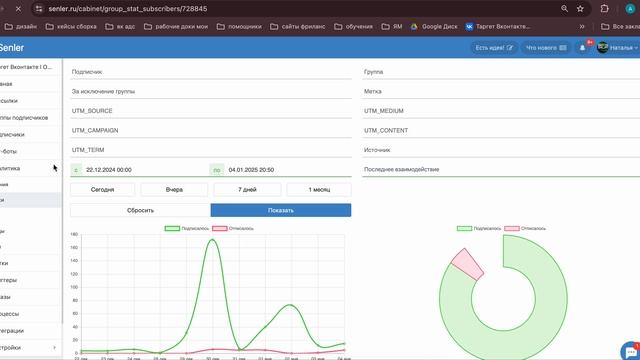Screen dimensions: 640x360
Task: Open the ЯМ bookmarks folder
Action: click(x=392, y=27)
